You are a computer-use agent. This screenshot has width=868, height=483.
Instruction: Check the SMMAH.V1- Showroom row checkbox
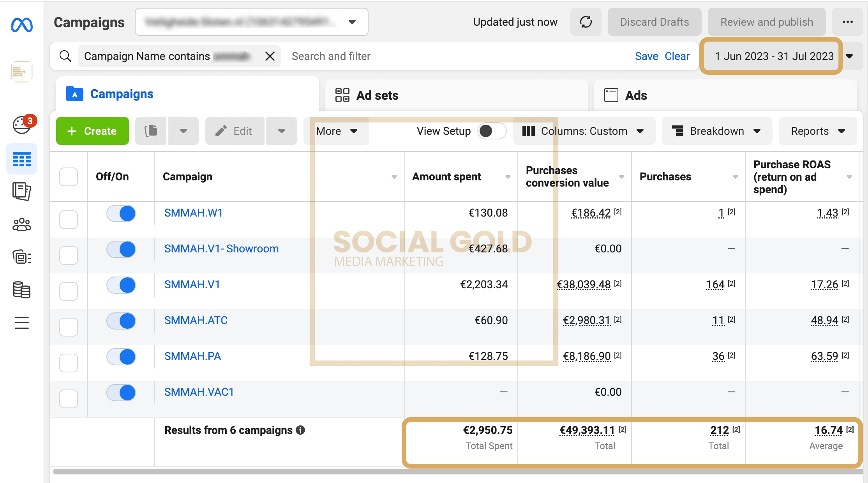point(69,255)
